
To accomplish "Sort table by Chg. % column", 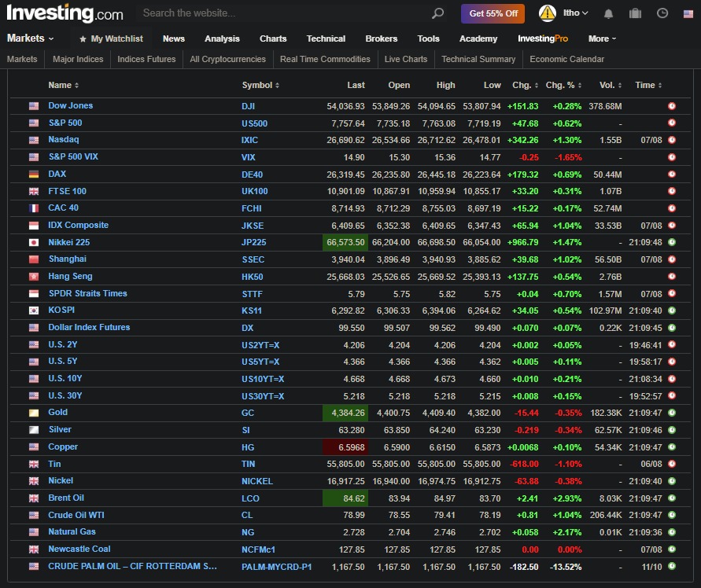I will 563,85.
